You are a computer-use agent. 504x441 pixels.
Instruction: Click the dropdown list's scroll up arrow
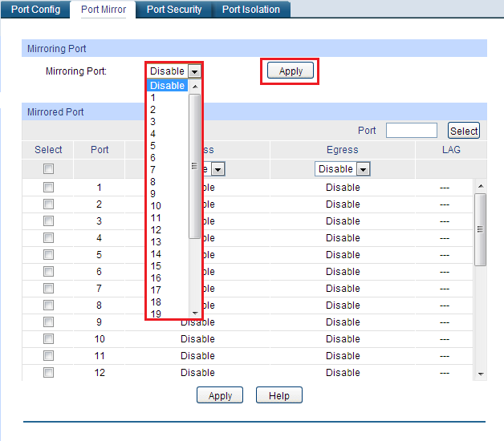(195, 87)
